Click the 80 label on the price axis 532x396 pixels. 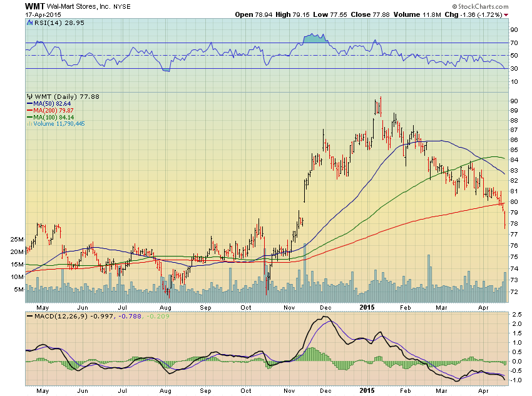click(514, 201)
